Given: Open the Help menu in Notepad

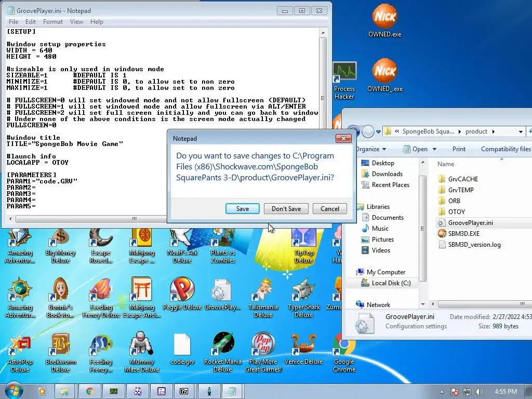Looking at the screenshot, I should coord(97,22).
